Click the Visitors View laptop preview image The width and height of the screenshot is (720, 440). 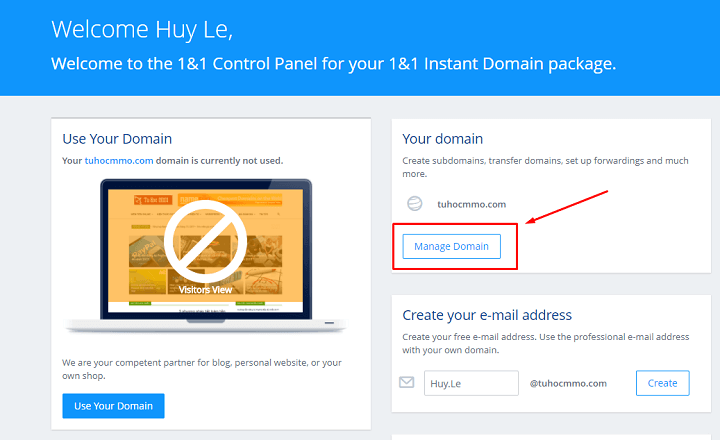click(206, 255)
